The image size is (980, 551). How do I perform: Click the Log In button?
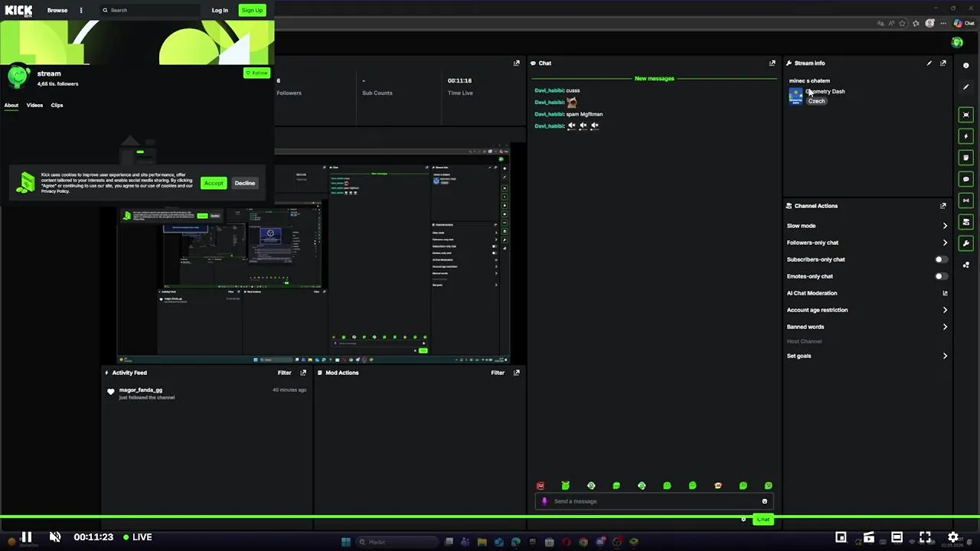(220, 10)
